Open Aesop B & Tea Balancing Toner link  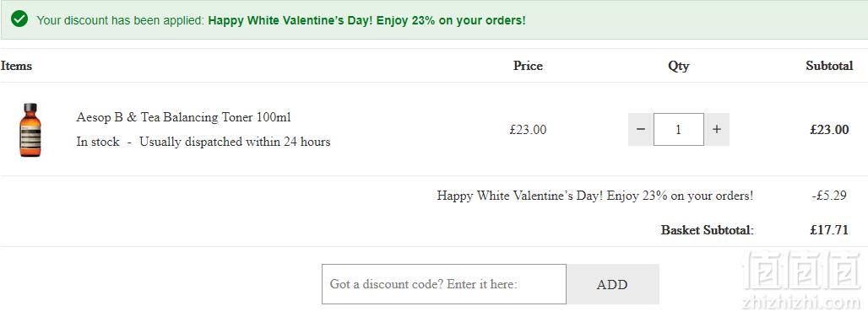[184, 117]
